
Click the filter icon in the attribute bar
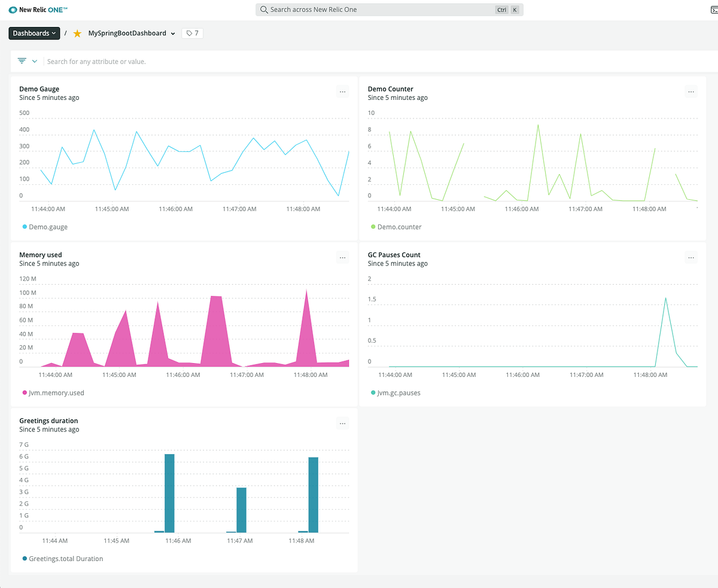[x=22, y=61]
